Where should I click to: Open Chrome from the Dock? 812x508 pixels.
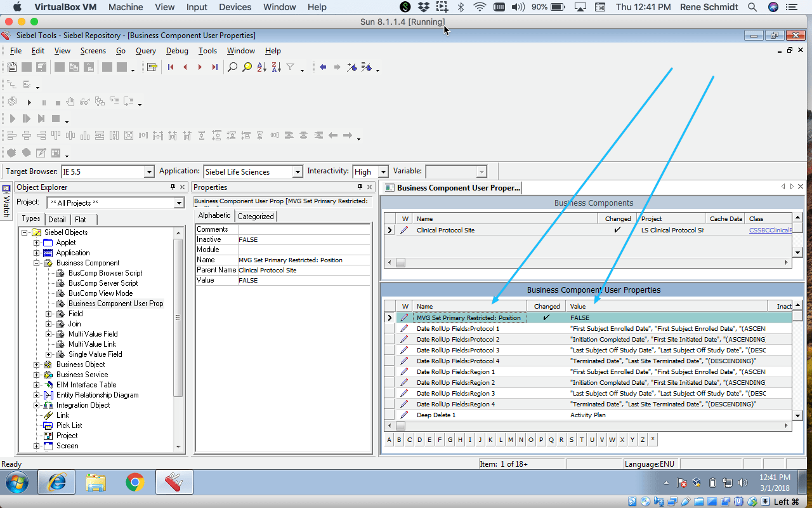pos(135,483)
